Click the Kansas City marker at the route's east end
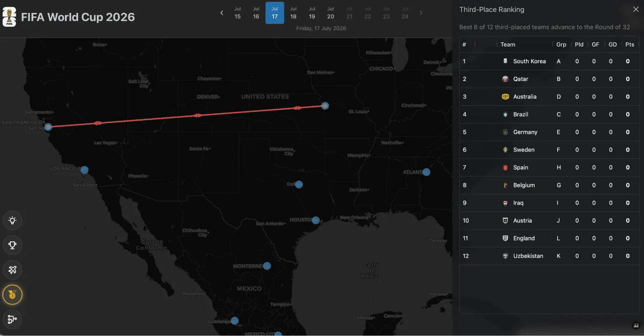 tap(325, 106)
